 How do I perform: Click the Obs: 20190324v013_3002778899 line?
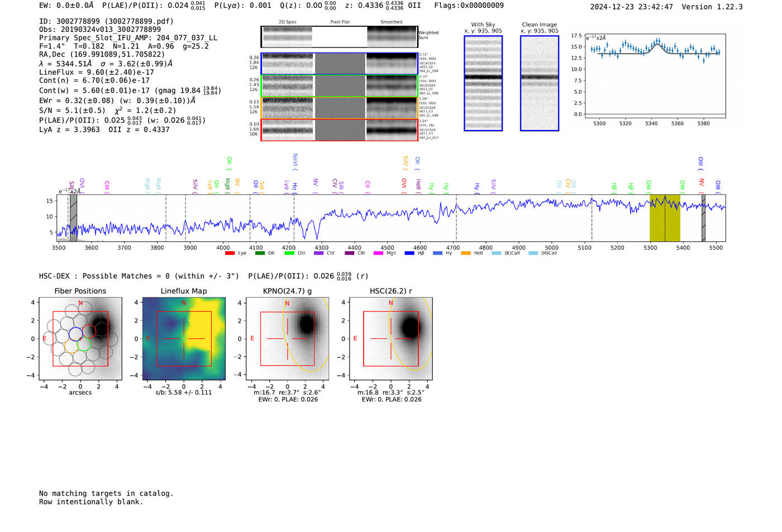click(x=100, y=30)
